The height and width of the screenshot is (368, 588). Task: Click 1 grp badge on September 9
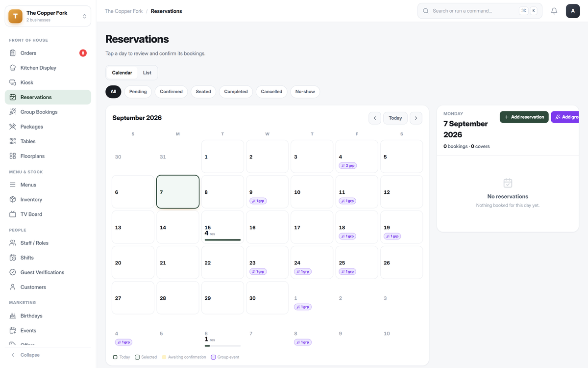click(258, 201)
